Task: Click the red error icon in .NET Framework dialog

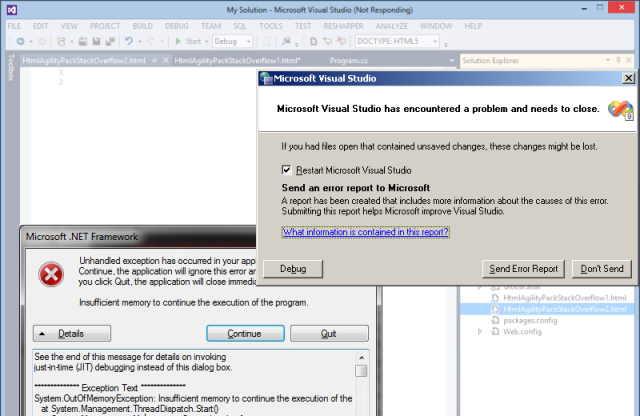Action: (x=51, y=274)
